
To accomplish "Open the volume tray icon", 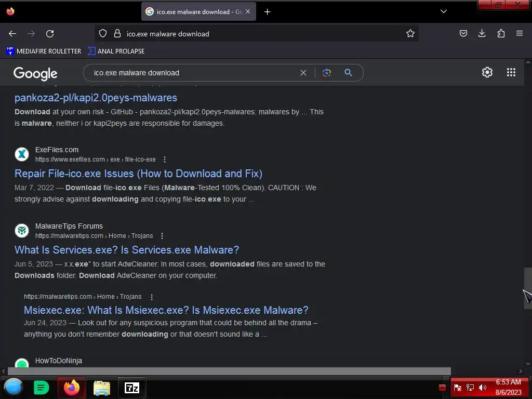I will tap(482, 388).
